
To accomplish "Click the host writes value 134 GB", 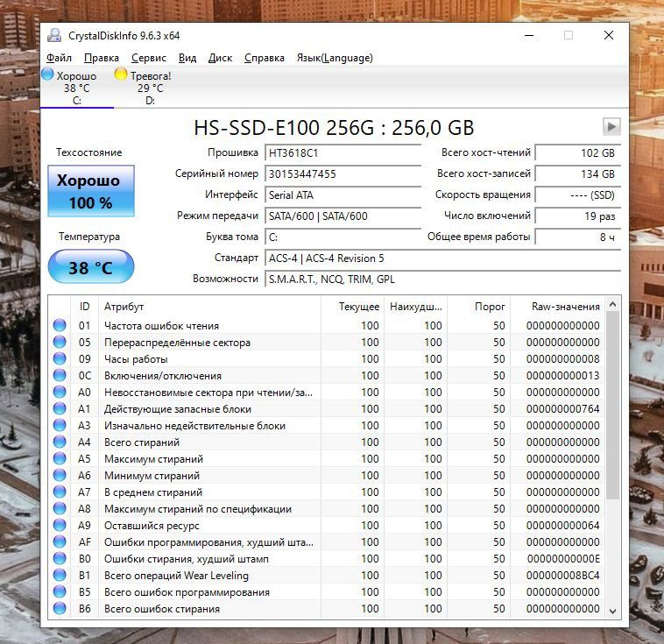I will point(577,174).
